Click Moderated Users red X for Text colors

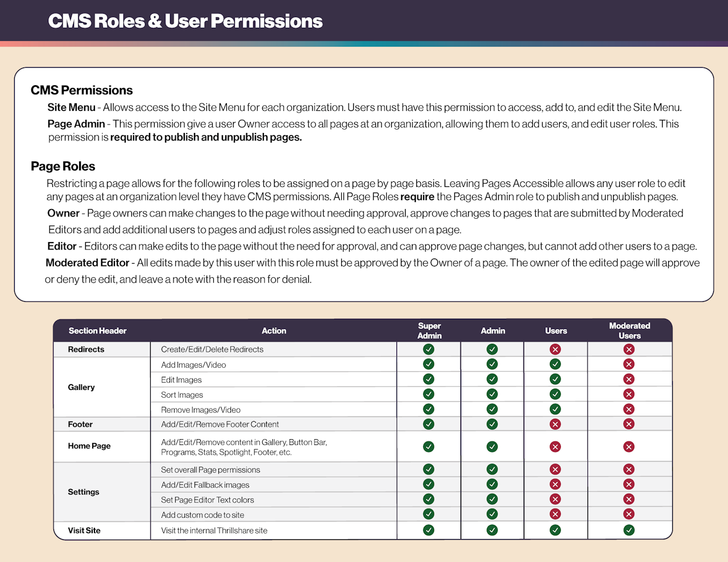(629, 499)
